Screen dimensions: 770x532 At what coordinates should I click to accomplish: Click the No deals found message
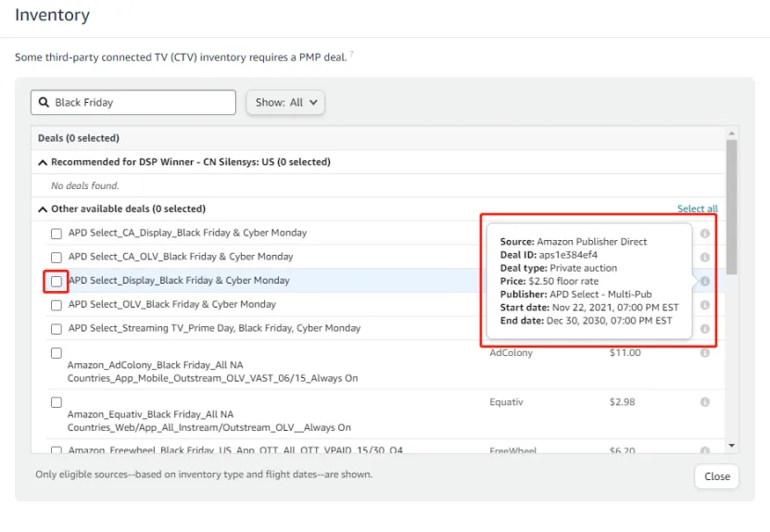click(85, 185)
